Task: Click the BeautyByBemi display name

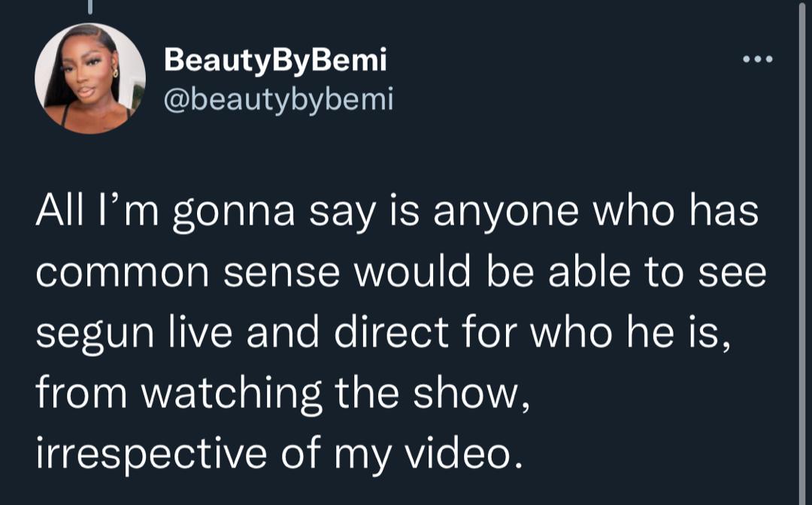Action: point(275,61)
